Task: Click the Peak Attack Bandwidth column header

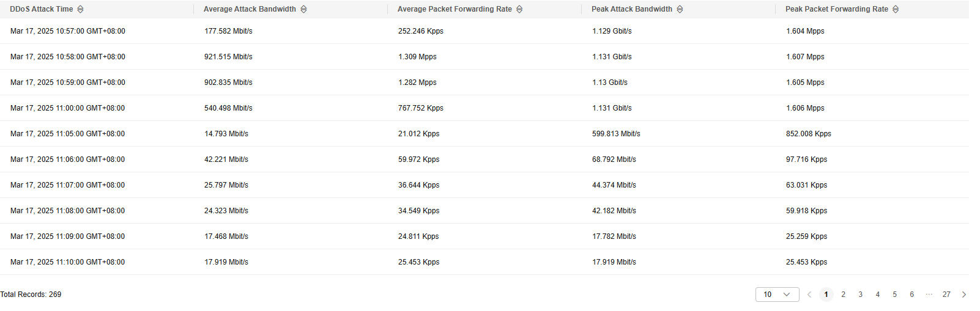Action: click(632, 9)
